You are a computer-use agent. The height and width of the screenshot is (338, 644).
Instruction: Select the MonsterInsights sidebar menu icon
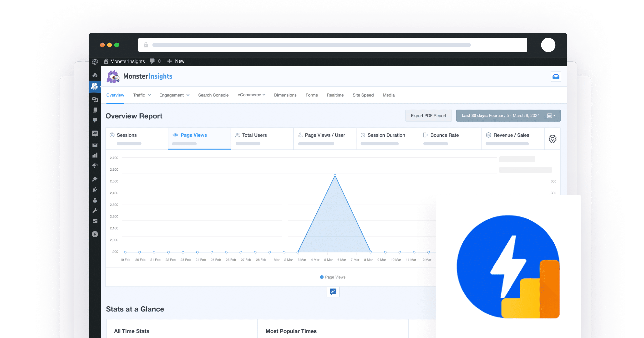(x=95, y=86)
